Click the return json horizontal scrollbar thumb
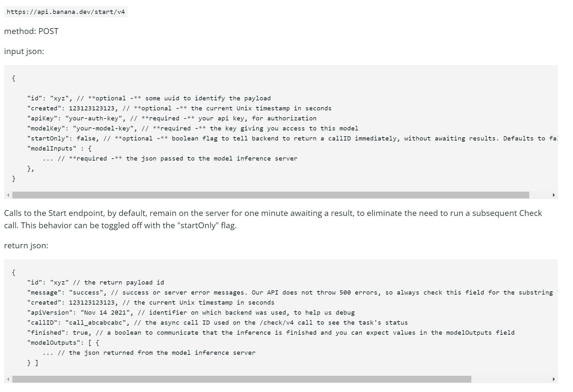This screenshot has width=573, height=392. pos(242,379)
